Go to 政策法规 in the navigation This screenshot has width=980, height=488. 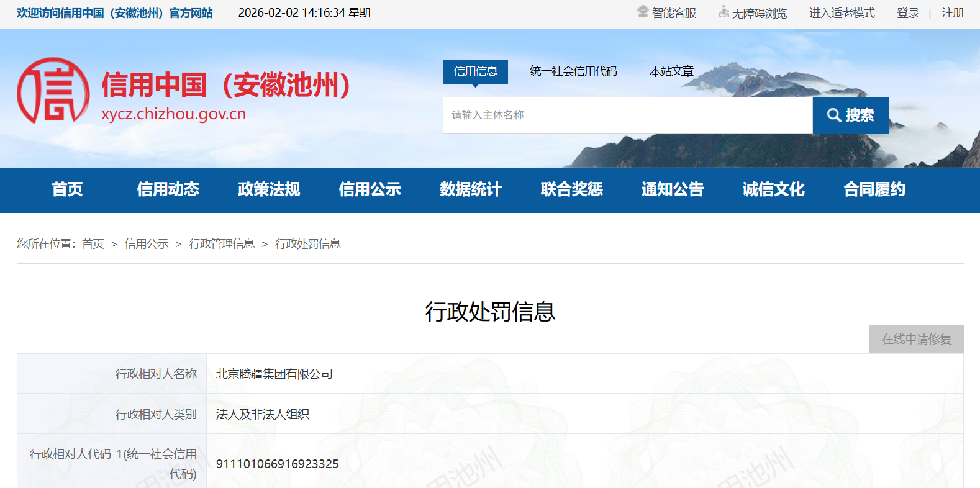point(269,189)
